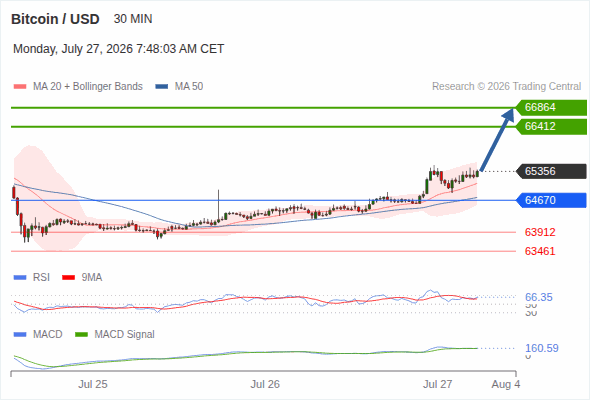Click the 63461 support level value
The height and width of the screenshot is (400, 590).
(540, 251)
